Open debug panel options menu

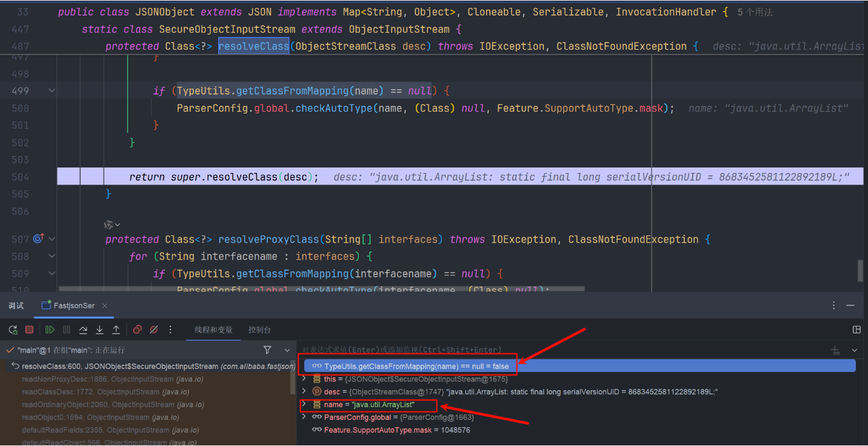(834, 305)
